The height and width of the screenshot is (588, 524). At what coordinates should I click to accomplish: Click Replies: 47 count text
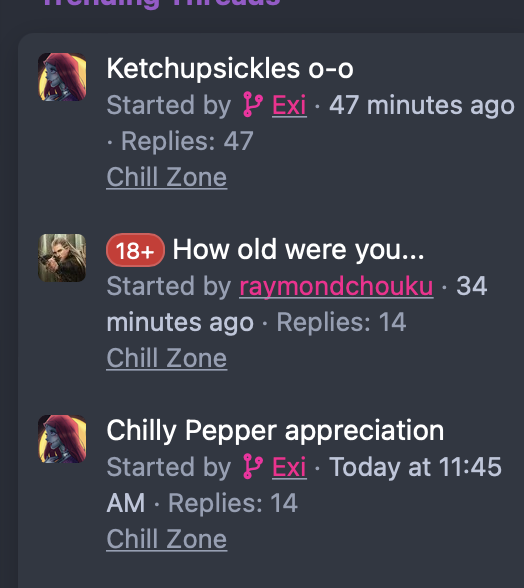[x=187, y=141]
